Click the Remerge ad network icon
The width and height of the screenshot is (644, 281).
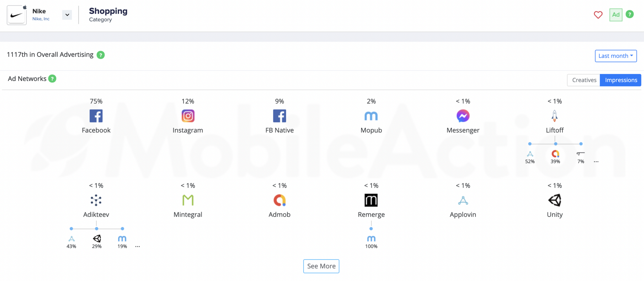pos(371,200)
